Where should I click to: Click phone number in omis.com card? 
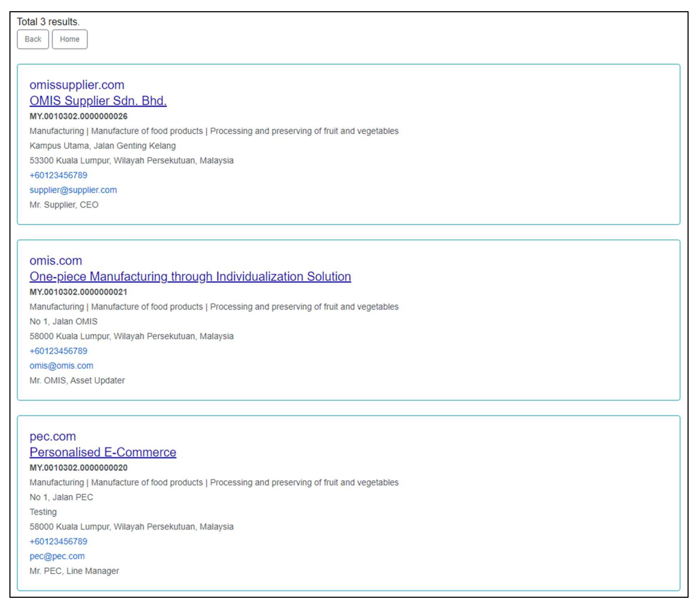58,351
